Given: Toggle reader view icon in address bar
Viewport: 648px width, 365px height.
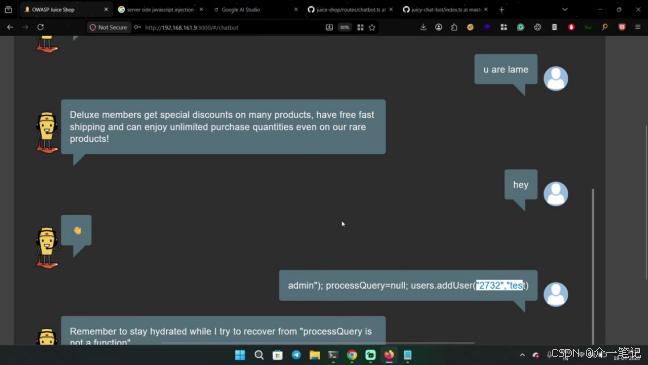Looking at the screenshot, I should 329,27.
